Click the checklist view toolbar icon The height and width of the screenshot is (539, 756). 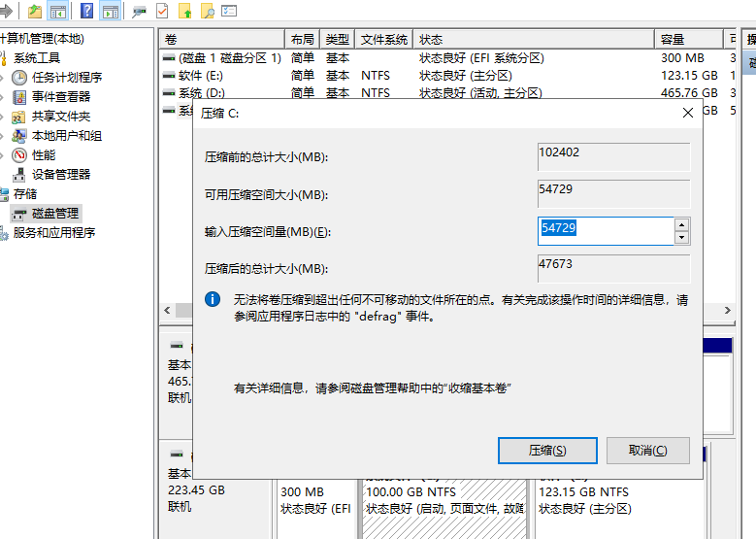click(229, 12)
